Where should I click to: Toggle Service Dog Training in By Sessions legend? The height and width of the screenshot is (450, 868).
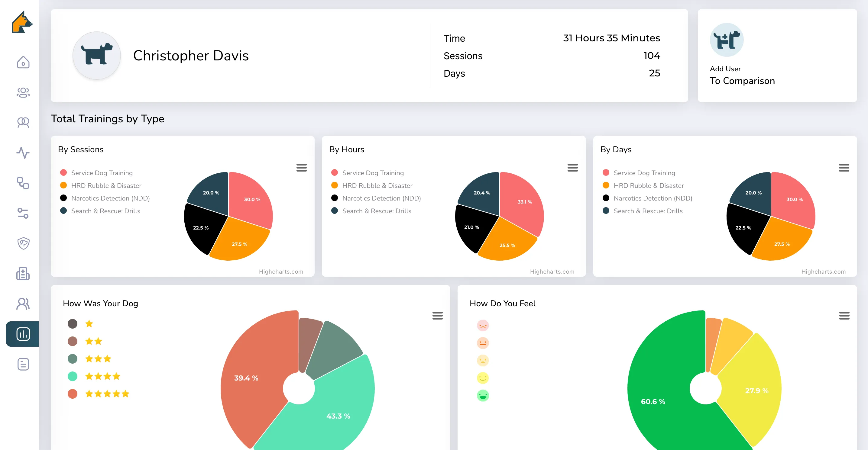coord(96,173)
